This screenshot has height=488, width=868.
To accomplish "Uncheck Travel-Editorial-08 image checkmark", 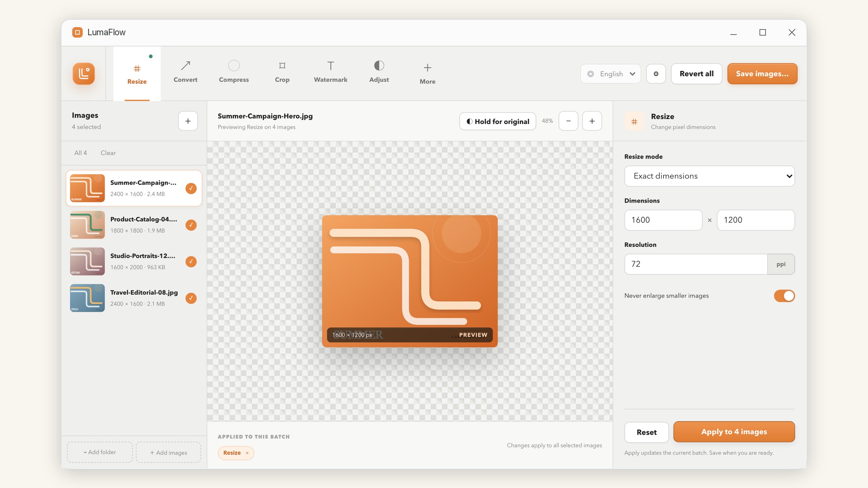I will pos(191,298).
